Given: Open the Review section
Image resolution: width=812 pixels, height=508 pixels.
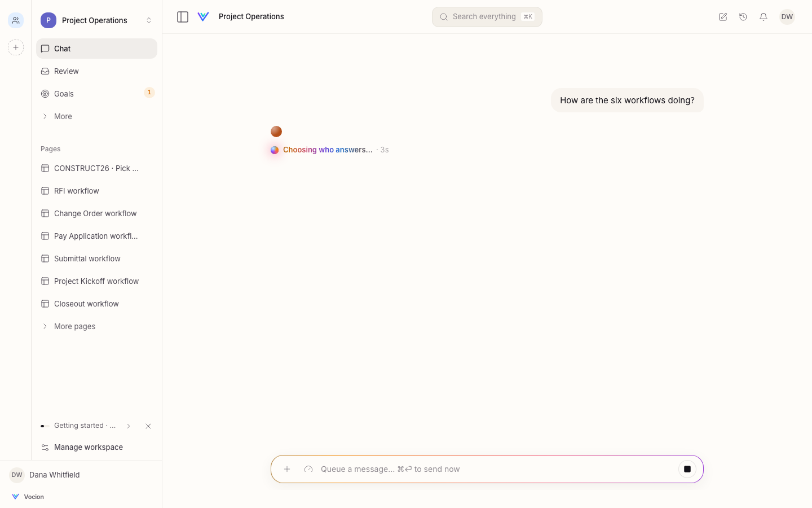Looking at the screenshot, I should [x=96, y=71].
